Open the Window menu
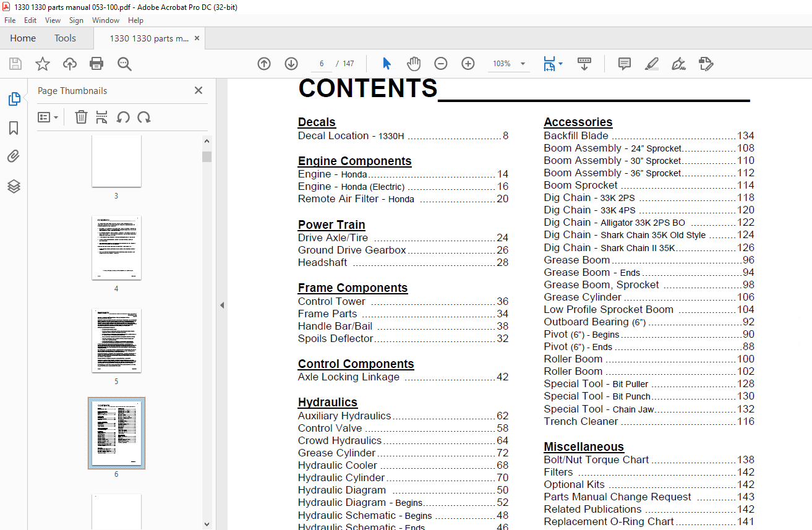Viewport: 812px width, 530px height. pyautogui.click(x=106, y=20)
